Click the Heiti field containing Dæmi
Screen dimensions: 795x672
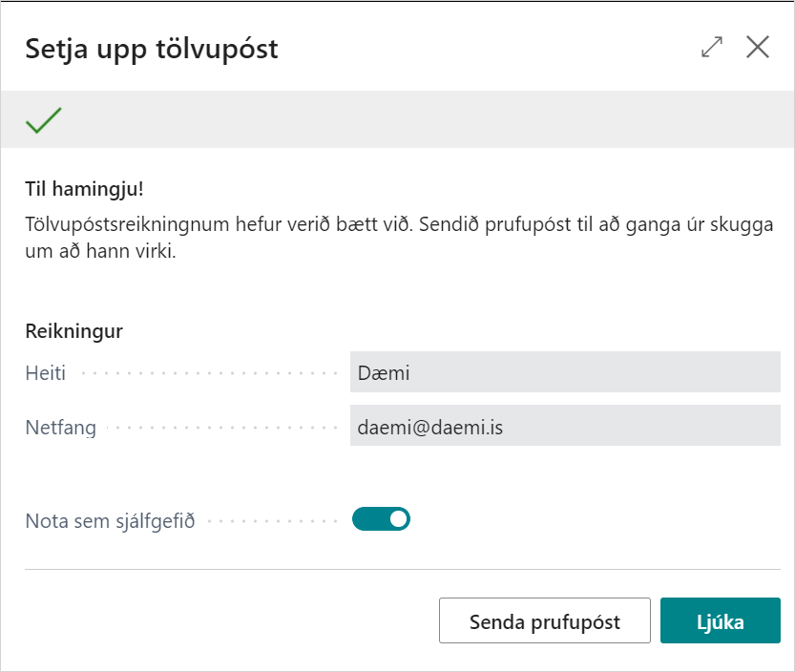(565, 372)
